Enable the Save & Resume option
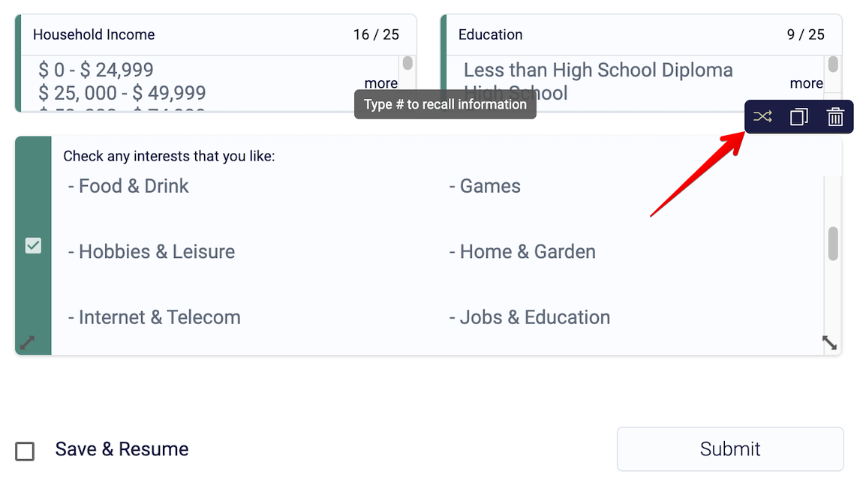This screenshot has height=504, width=860. coord(25,451)
